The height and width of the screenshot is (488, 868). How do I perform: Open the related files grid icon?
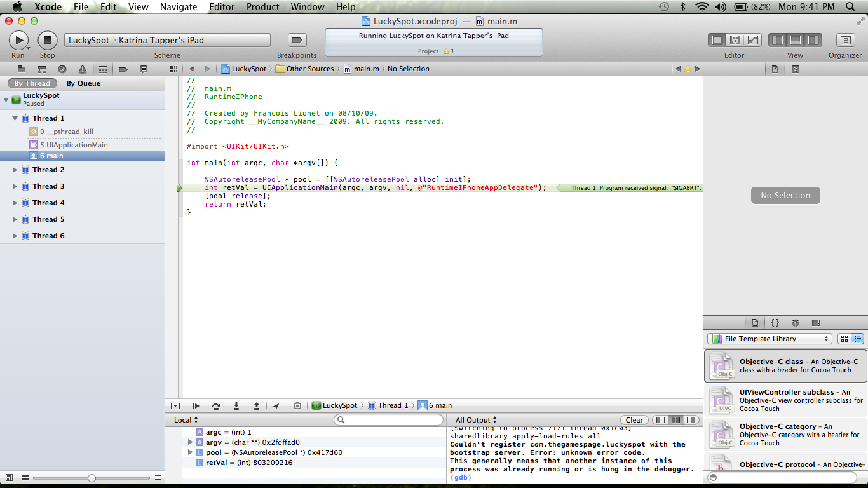tap(173, 69)
